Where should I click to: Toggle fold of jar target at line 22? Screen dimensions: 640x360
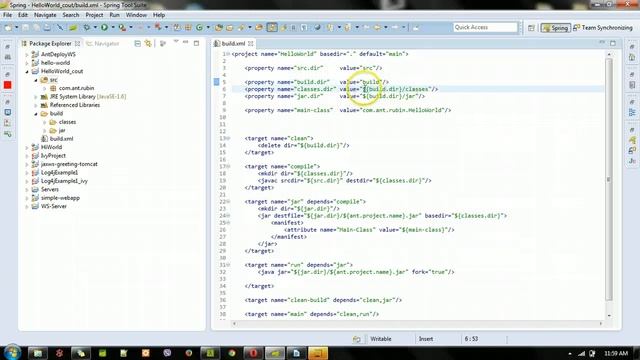(228, 202)
